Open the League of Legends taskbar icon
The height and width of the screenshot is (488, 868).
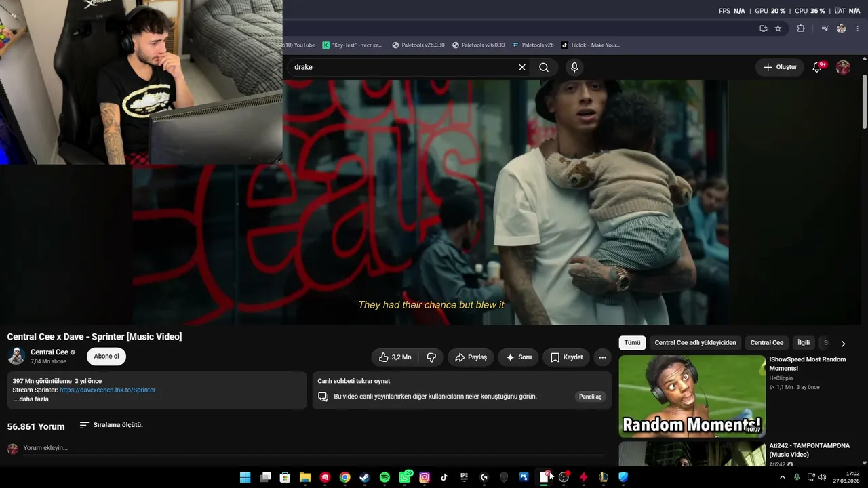604,477
